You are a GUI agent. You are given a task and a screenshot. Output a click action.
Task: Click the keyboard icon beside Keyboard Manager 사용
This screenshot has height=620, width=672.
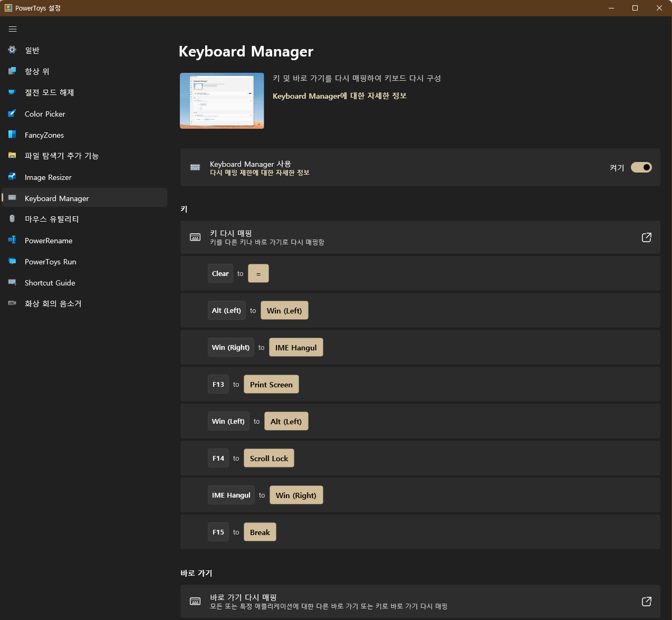pos(195,167)
